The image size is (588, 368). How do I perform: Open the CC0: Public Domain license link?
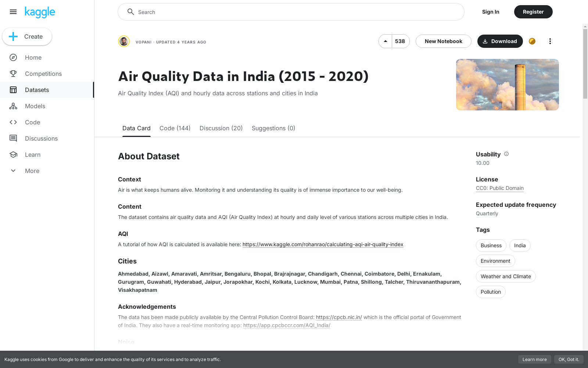[x=500, y=188]
